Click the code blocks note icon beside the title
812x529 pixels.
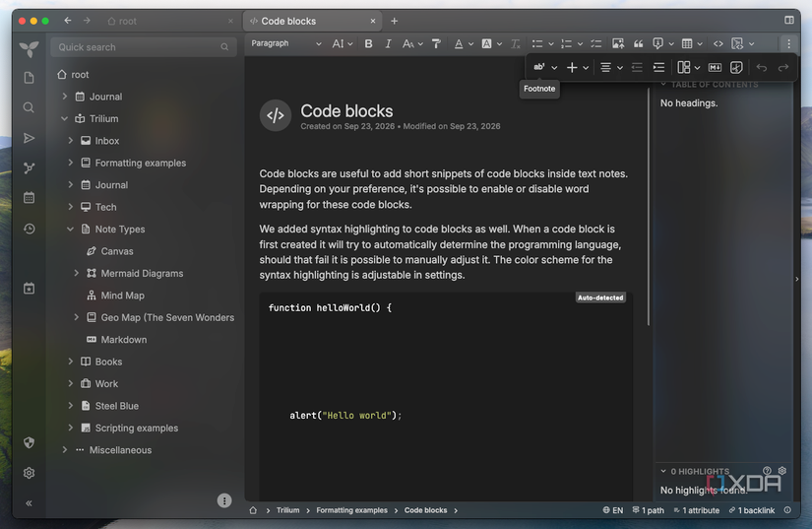click(x=275, y=115)
